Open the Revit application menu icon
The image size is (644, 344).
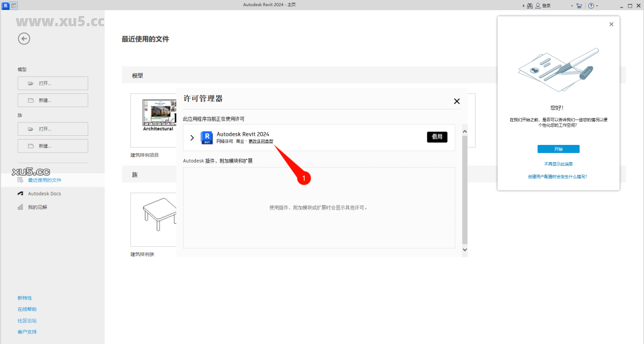pyautogui.click(x=5, y=4)
